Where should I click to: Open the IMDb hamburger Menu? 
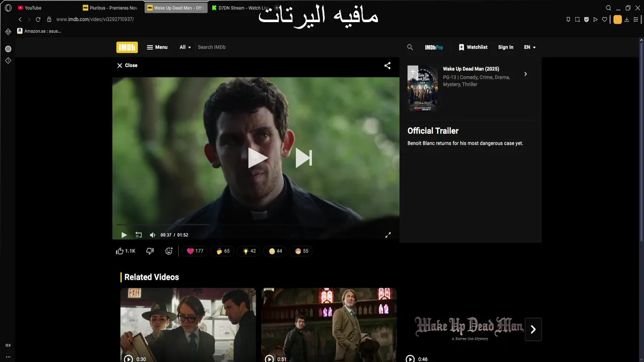(157, 47)
